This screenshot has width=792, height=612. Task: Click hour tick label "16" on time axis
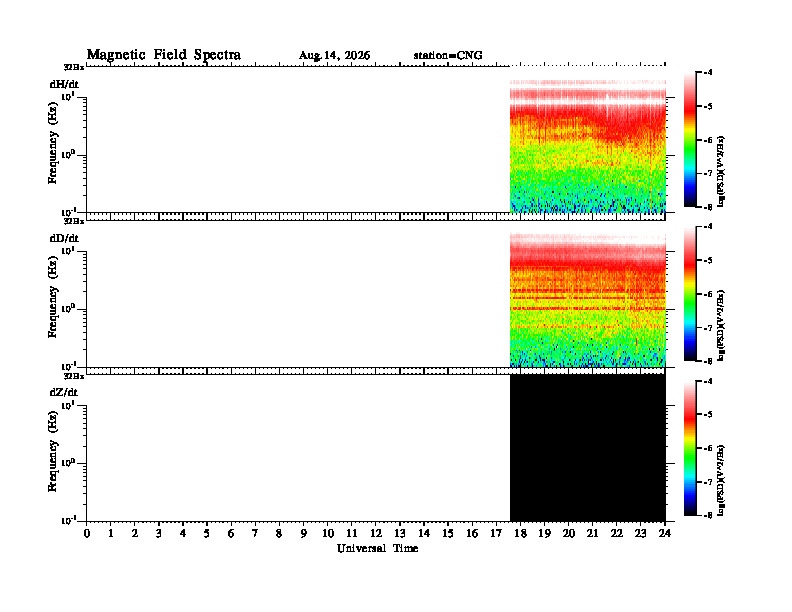coord(472,534)
